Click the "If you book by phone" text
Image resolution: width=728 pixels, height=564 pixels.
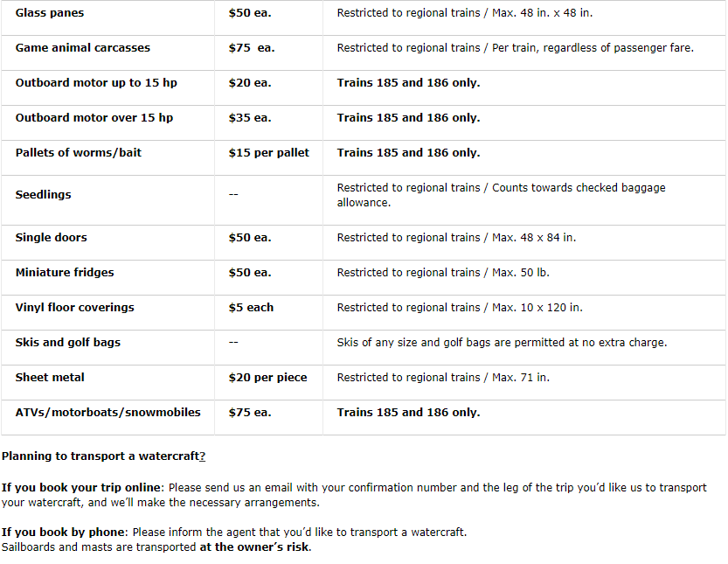pos(64,533)
